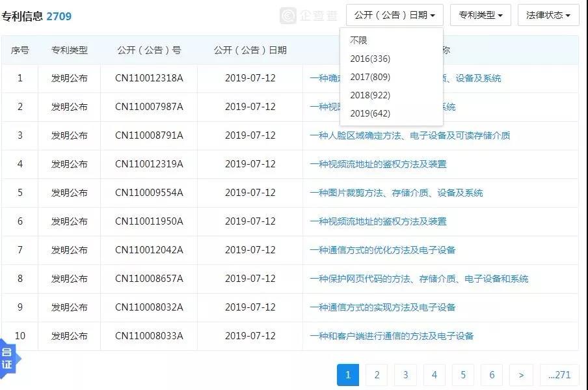The image size is (588, 390).
Task: Jump to the last page via ...271
Action: (559, 375)
